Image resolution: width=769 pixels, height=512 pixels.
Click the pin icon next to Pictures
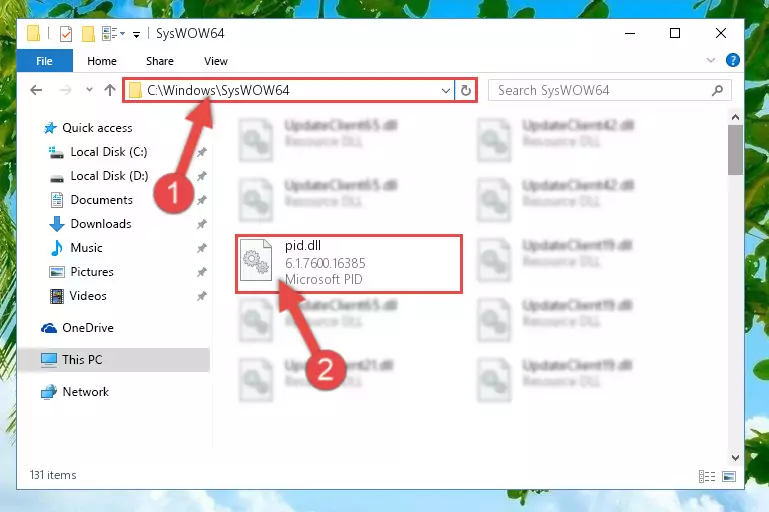coord(202,272)
